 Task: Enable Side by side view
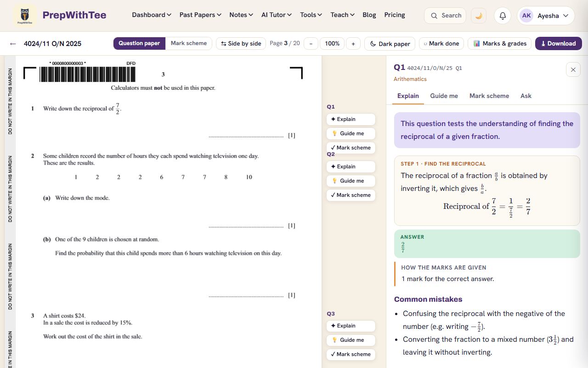pyautogui.click(x=241, y=44)
